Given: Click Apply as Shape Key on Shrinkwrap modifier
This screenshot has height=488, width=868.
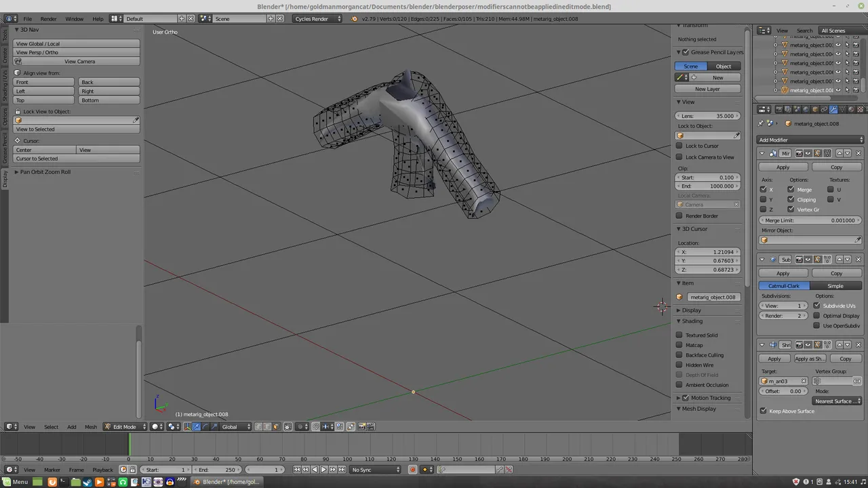Looking at the screenshot, I should (x=809, y=359).
